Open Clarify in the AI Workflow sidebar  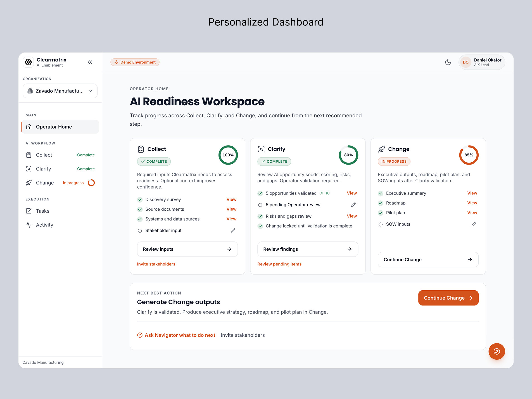click(x=60, y=169)
